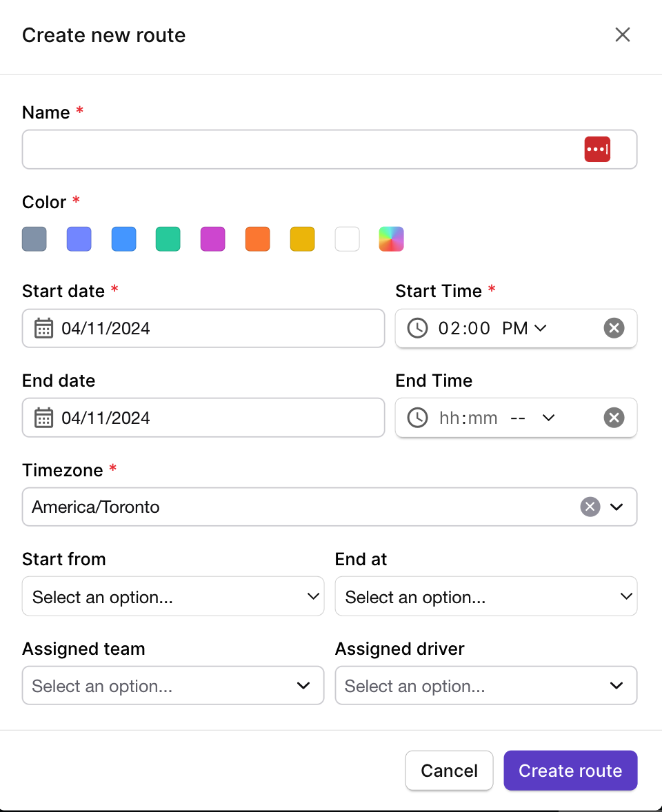Screen dimensions: 662x812
Task: Clear the End Time value
Action: 614,418
